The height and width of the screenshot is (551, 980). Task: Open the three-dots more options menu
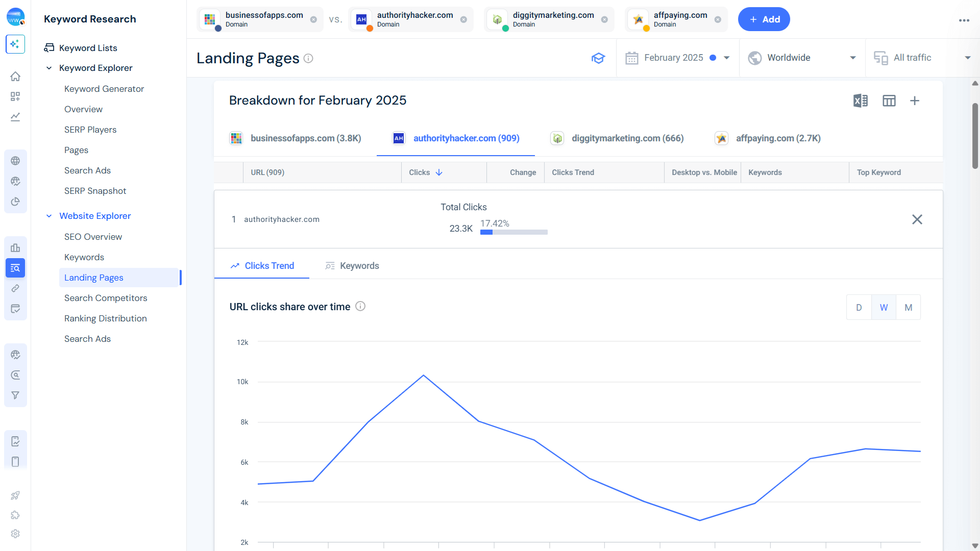tap(964, 20)
